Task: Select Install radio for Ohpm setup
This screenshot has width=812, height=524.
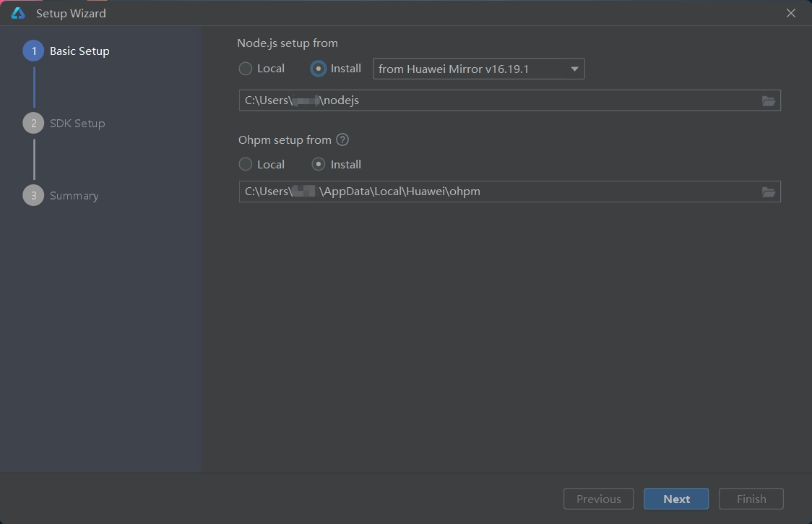Action: tap(318, 165)
